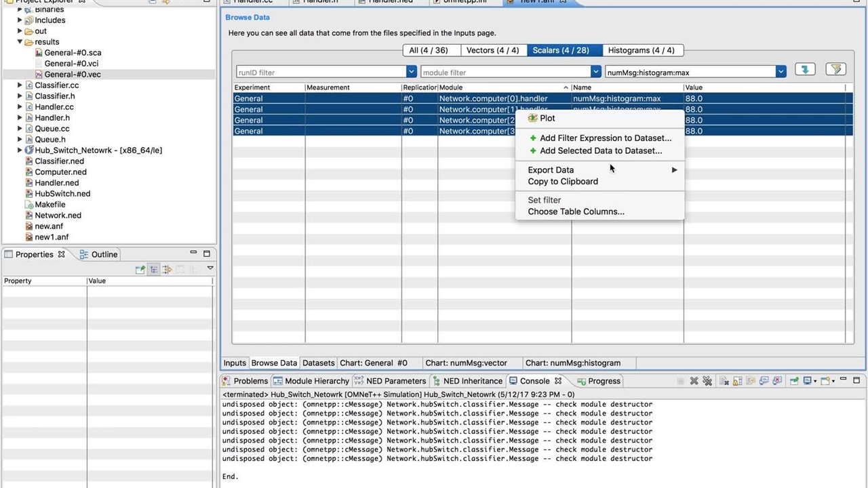The width and height of the screenshot is (868, 488).
Task: Toggle Show Categories in the Properties panel
Action: click(154, 269)
